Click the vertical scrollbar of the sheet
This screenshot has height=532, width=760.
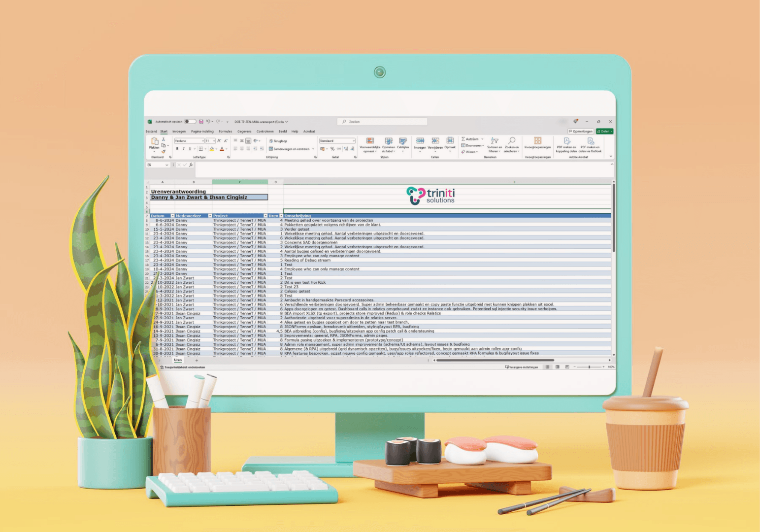[x=614, y=217]
